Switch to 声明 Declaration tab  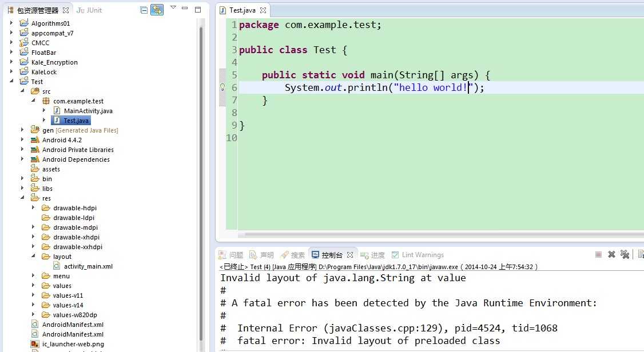pyautogui.click(x=261, y=255)
